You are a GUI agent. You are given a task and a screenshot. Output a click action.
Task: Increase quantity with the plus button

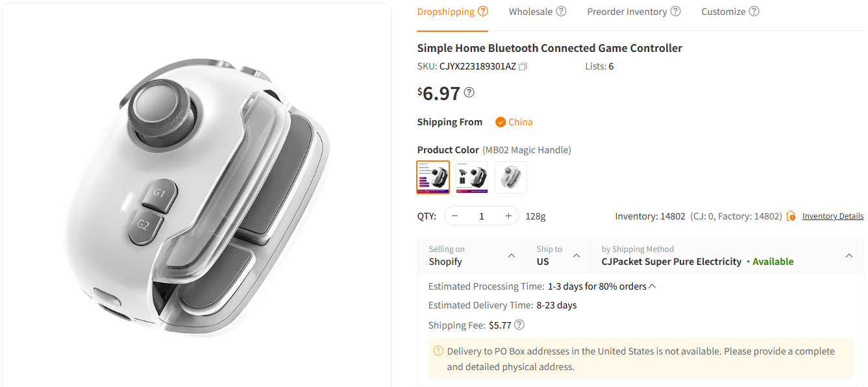(508, 216)
